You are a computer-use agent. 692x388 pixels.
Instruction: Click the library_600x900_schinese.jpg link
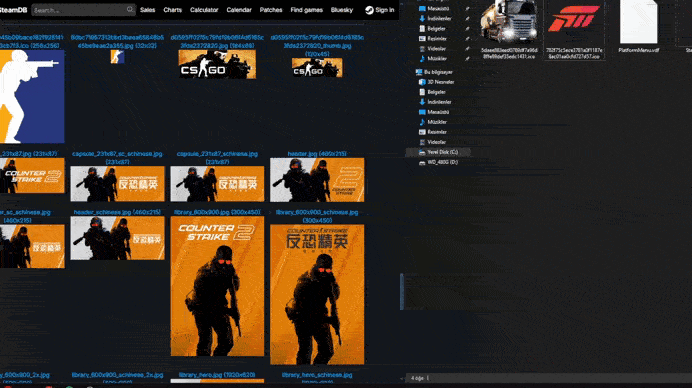click(x=317, y=216)
